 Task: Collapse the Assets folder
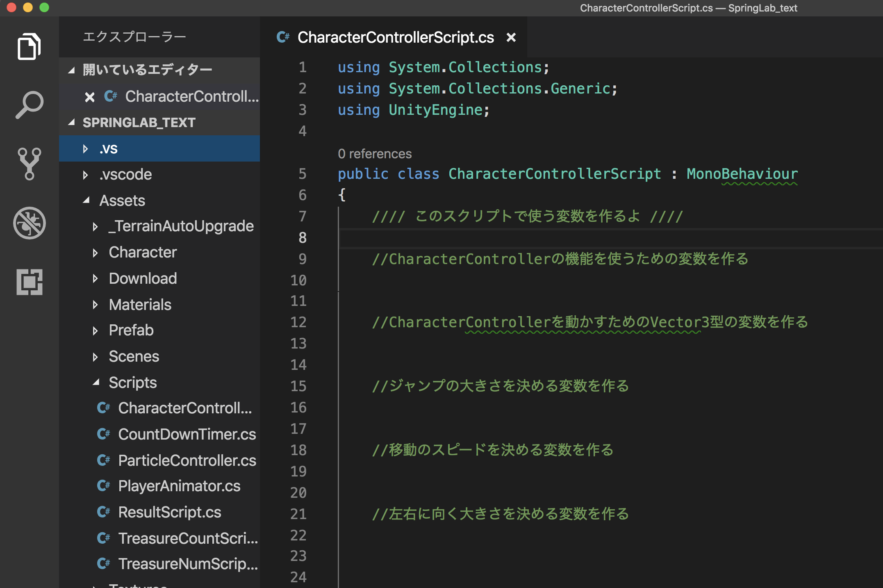point(86,201)
